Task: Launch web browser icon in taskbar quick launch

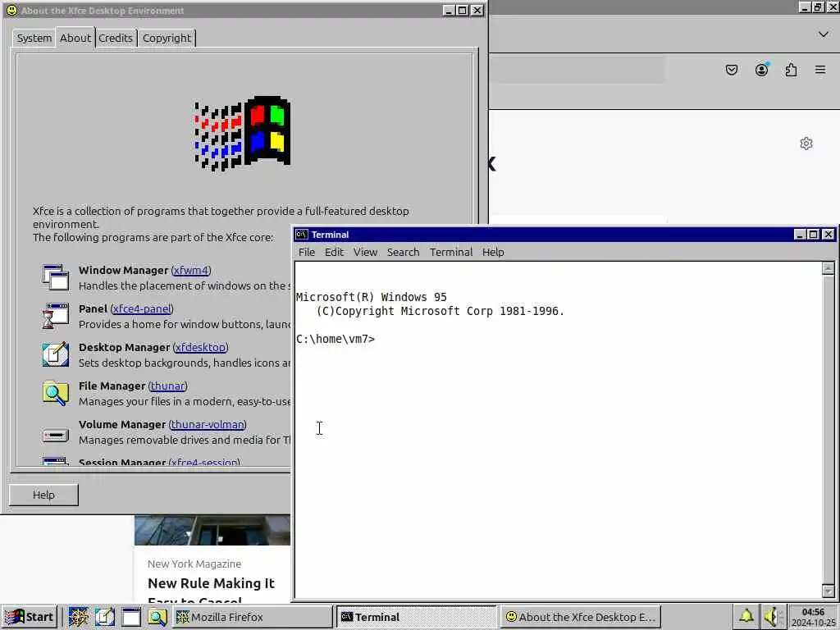Action: 78,617
